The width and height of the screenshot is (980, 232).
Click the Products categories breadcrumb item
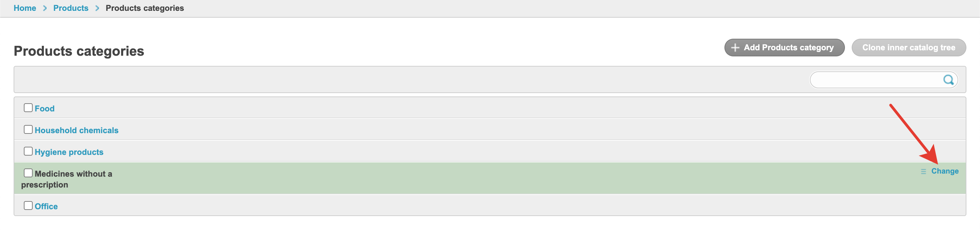pyautogui.click(x=145, y=8)
